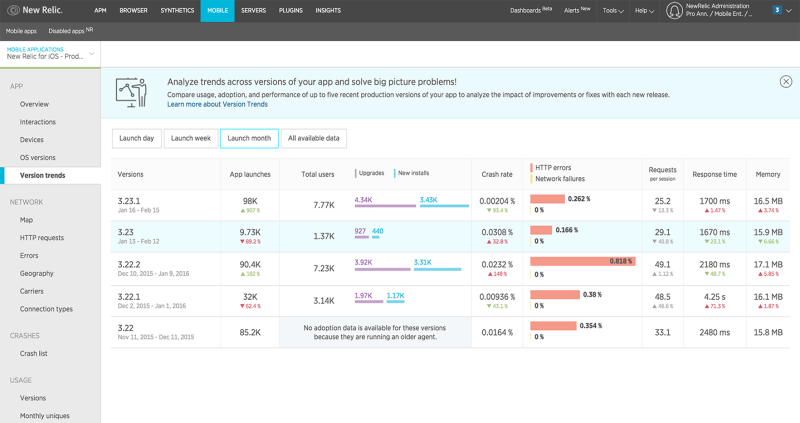Go to Mobile apps submenu
Screen dimensions: 800x423
[x=21, y=31]
